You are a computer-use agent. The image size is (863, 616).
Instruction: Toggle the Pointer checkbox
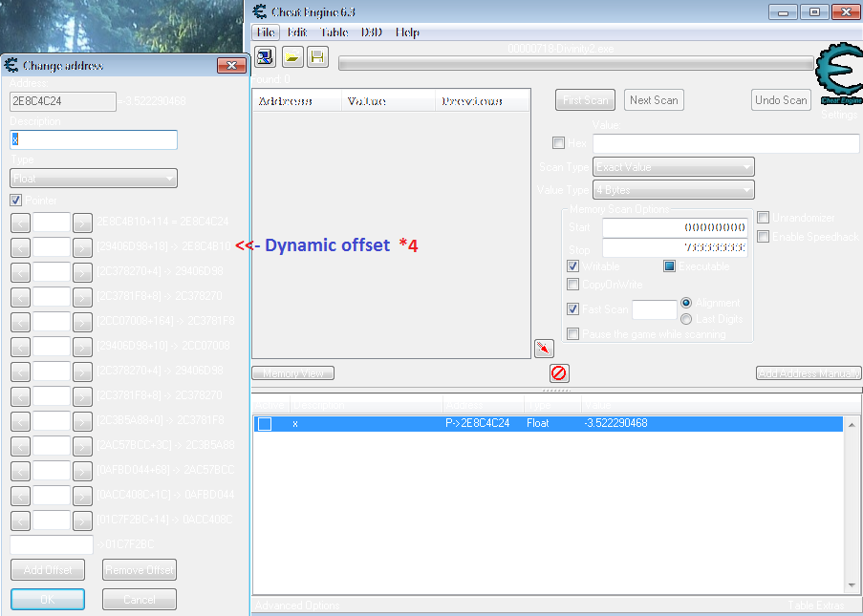[16, 201]
